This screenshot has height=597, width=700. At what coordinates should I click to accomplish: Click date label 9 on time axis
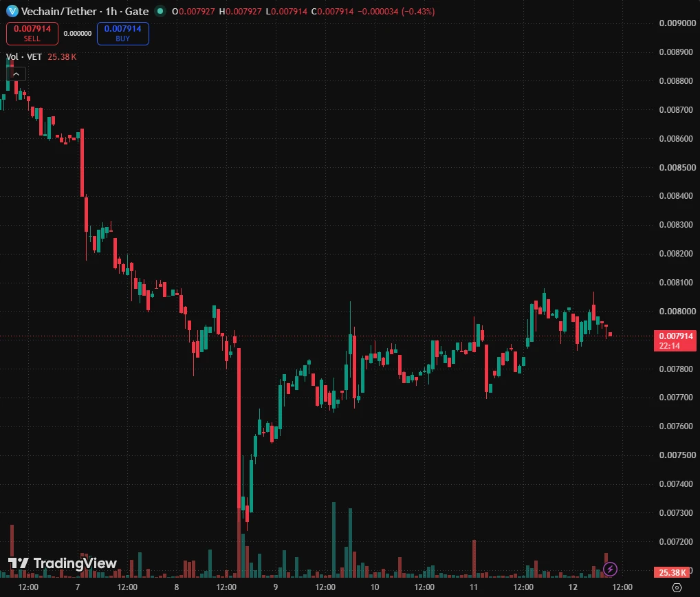[x=276, y=587]
